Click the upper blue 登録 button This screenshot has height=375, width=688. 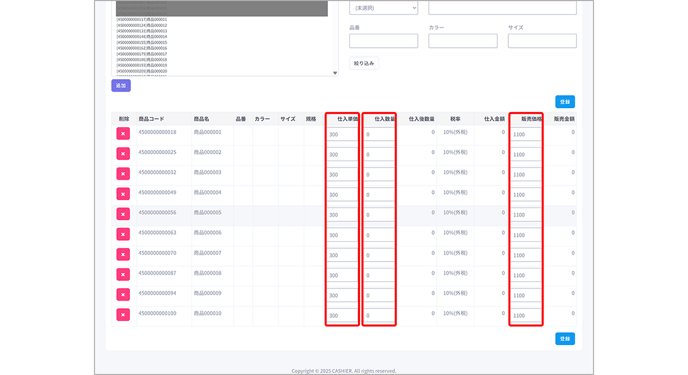[565, 102]
